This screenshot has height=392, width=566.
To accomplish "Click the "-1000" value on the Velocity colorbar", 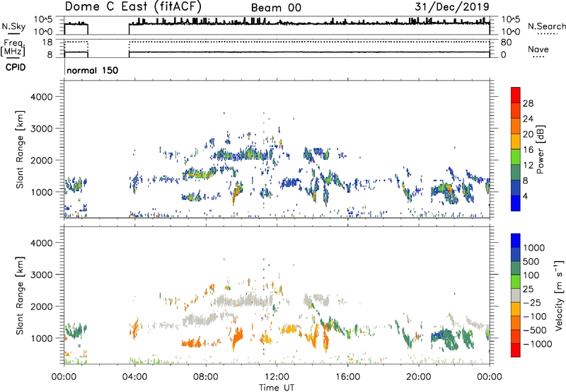I will coord(537,344).
